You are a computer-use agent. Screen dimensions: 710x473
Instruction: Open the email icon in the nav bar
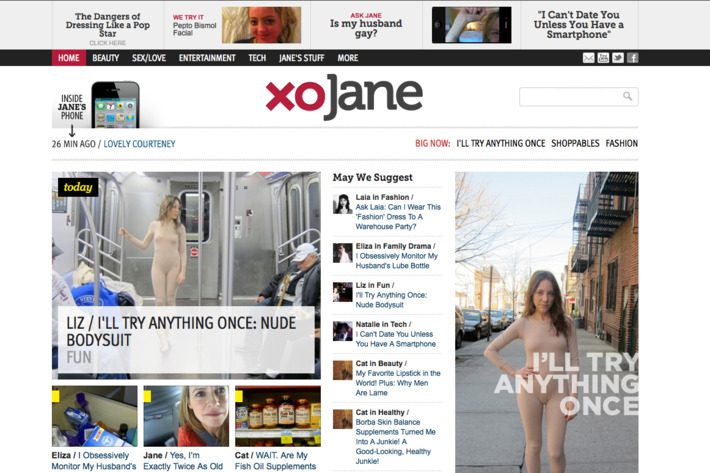click(588, 58)
